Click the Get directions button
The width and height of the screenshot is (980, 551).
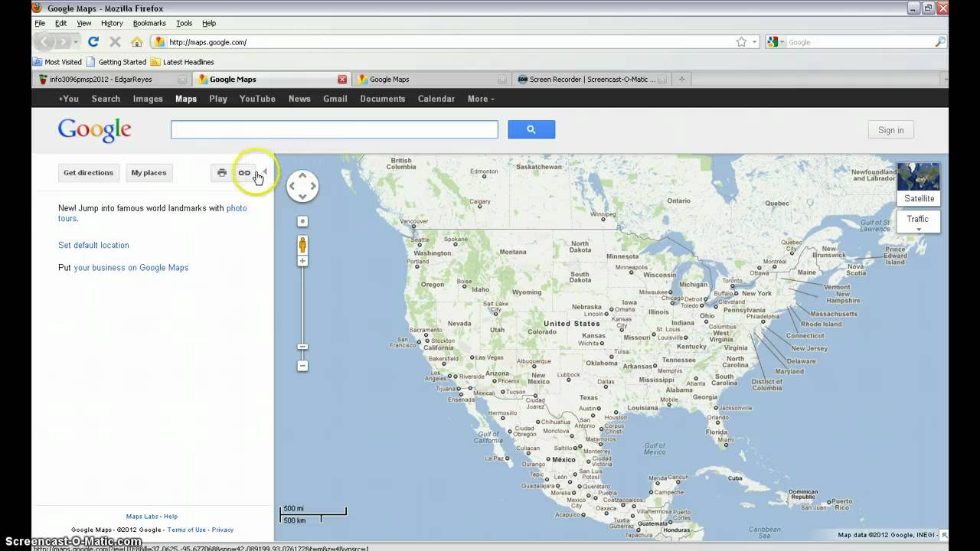(88, 173)
